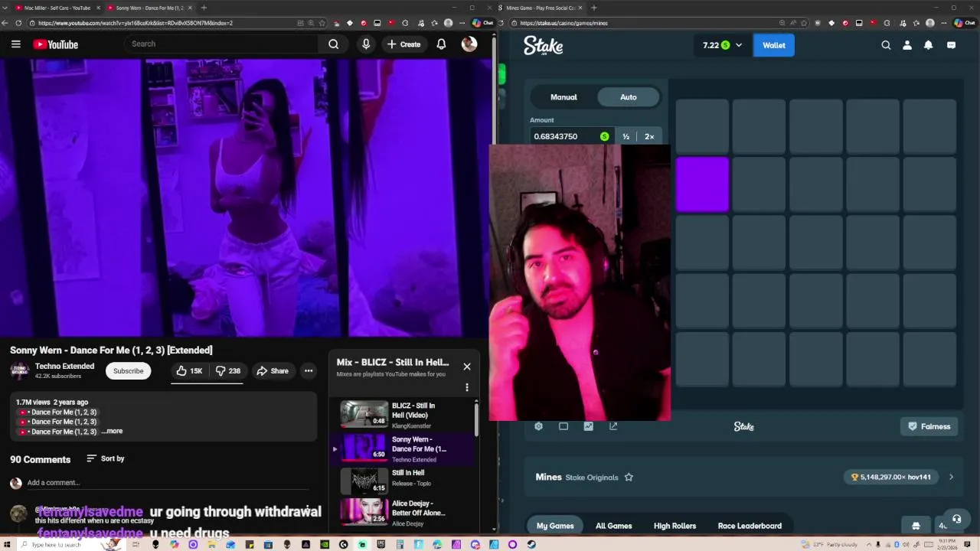Select the revealed purple Mines tile
The height and width of the screenshot is (551, 980).
tap(702, 184)
